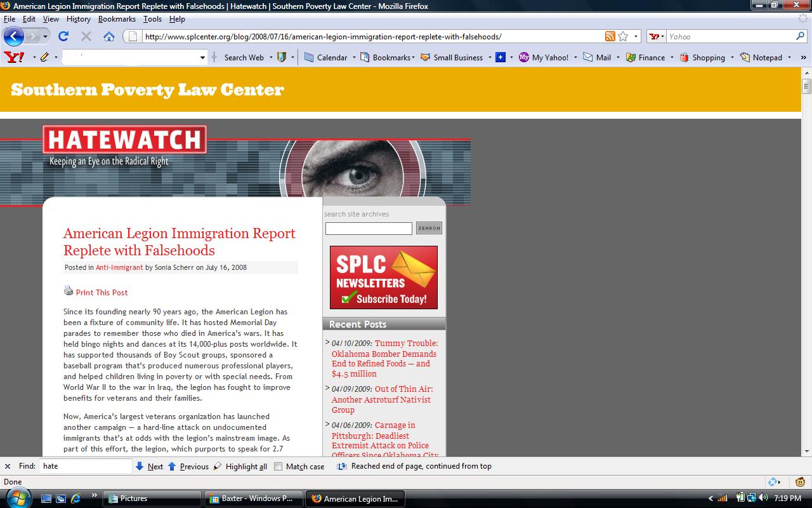Reload the page with the refresh icon

coord(63,36)
